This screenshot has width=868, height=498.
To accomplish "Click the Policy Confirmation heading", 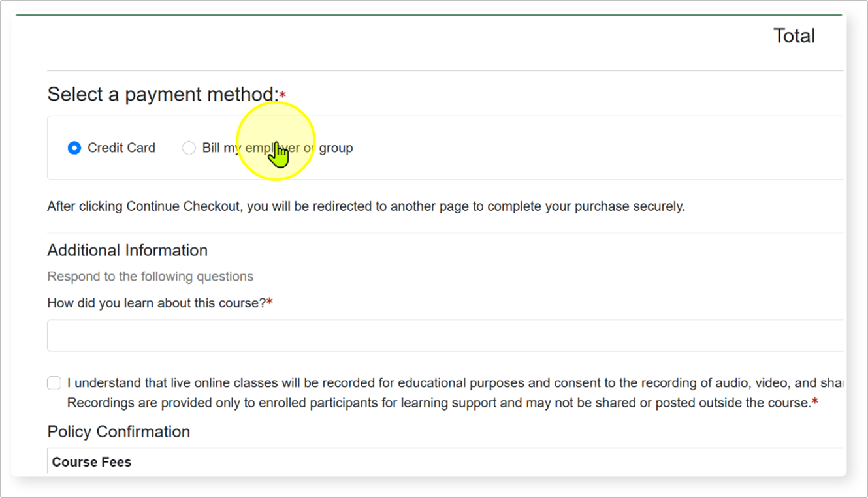I will [x=118, y=431].
